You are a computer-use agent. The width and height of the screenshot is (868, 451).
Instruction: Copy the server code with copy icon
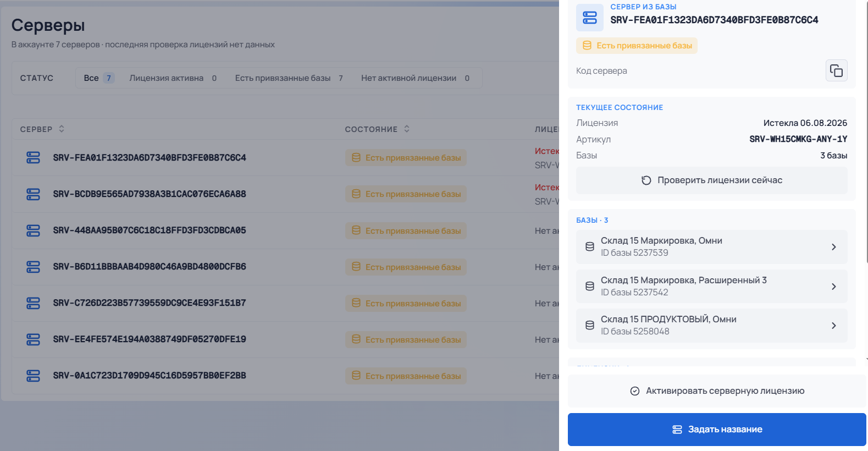tap(836, 70)
